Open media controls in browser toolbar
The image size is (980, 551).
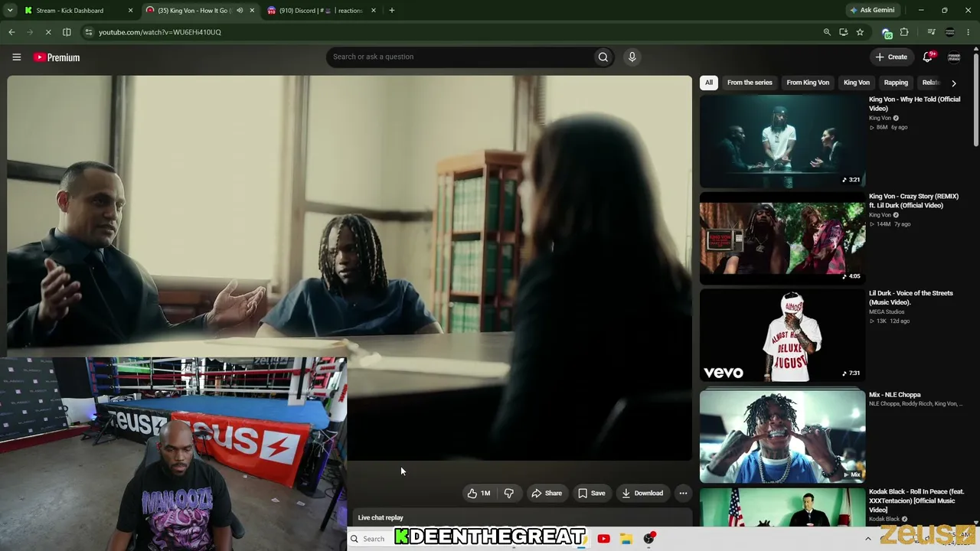click(x=931, y=32)
